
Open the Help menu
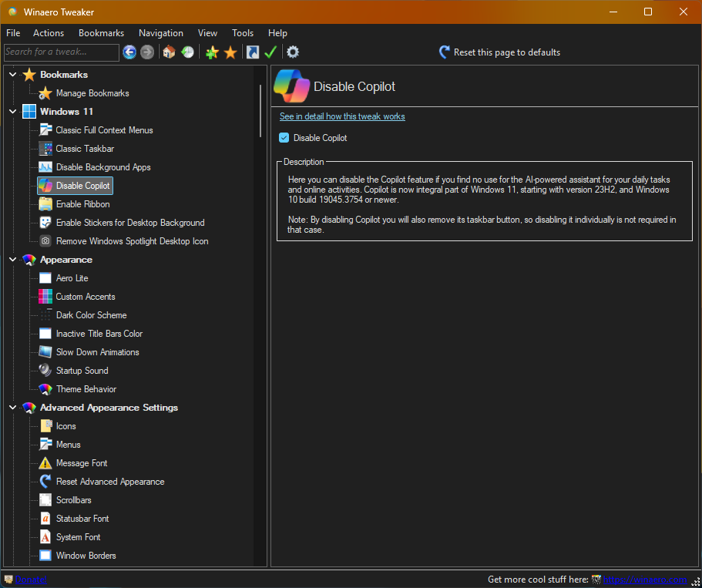[x=277, y=33]
